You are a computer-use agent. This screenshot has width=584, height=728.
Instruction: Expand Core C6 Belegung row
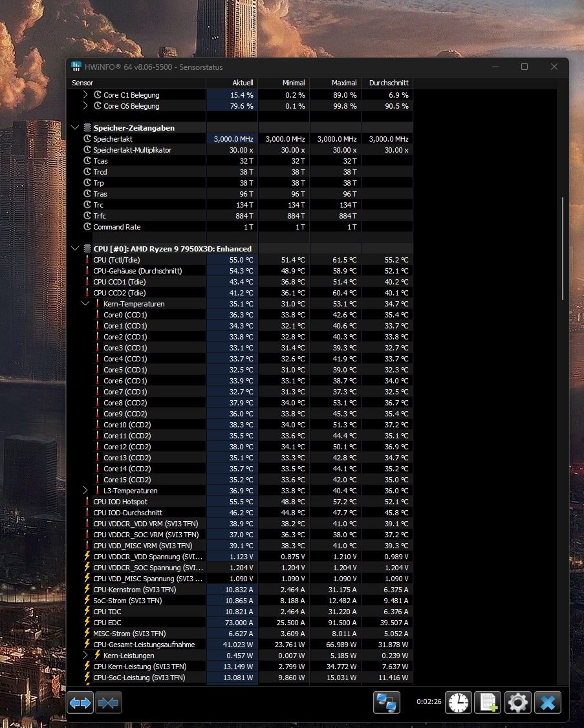click(x=85, y=106)
